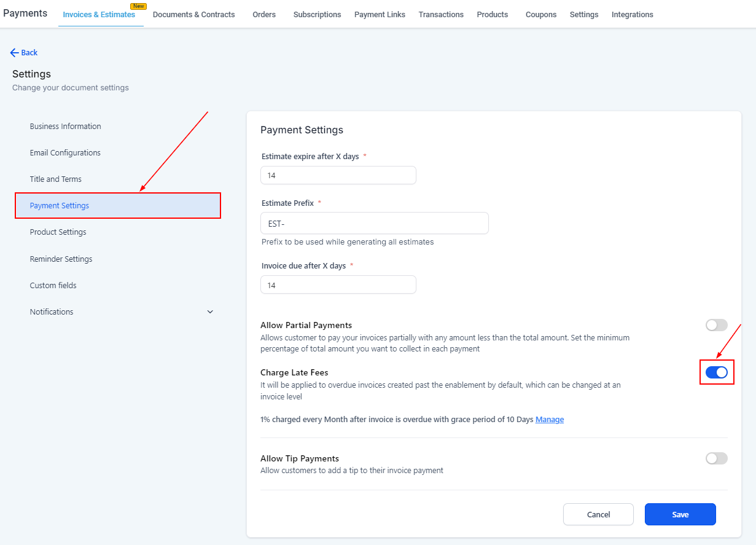Enable the Allow Partial Payments toggle
The image size is (756, 545).
pos(716,325)
